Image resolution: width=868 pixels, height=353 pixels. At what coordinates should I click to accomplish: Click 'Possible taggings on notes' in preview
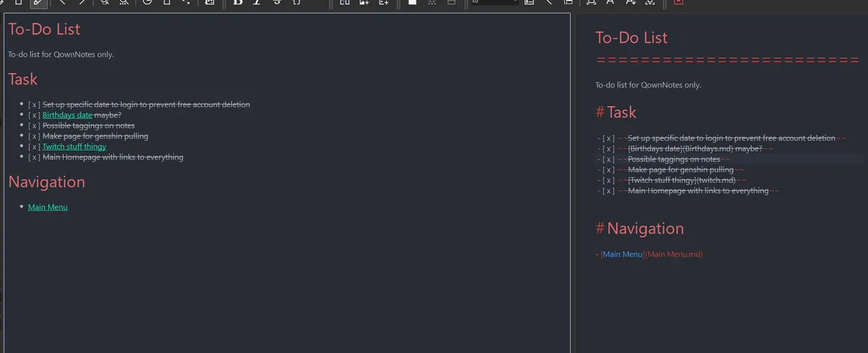pyautogui.click(x=88, y=125)
